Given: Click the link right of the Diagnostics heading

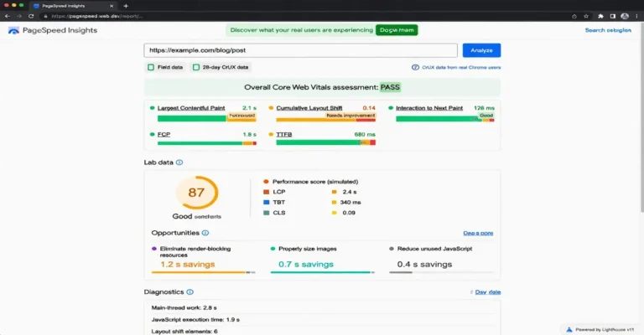Looking at the screenshot, I should pyautogui.click(x=487, y=292).
